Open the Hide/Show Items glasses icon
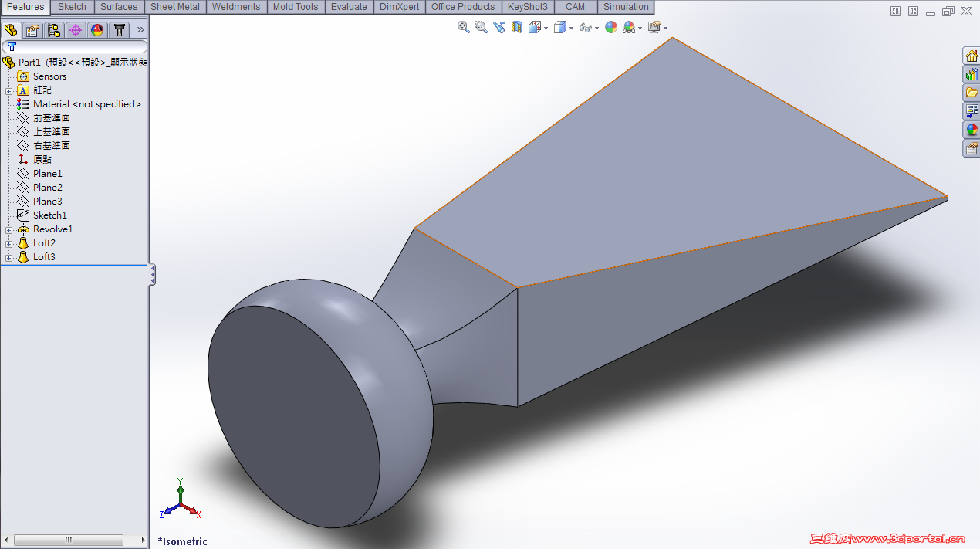 tap(586, 28)
